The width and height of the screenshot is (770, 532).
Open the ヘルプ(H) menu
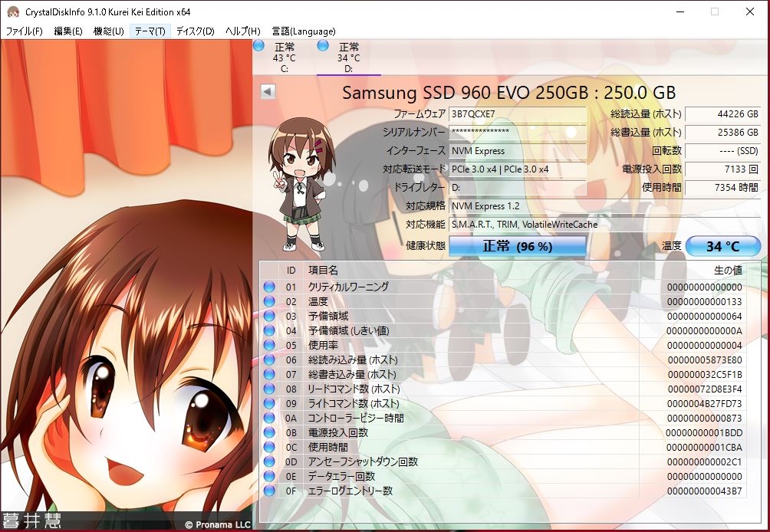point(242,31)
